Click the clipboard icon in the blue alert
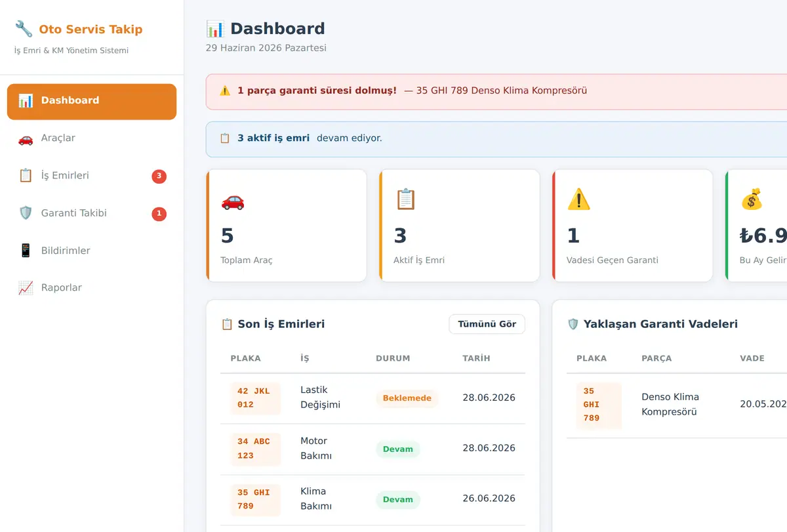787x532 pixels. tap(225, 138)
